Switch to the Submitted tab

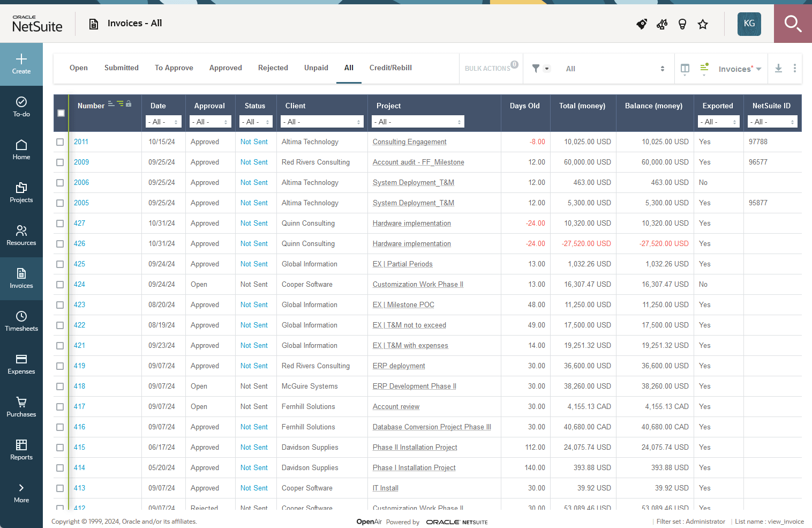pyautogui.click(x=122, y=68)
